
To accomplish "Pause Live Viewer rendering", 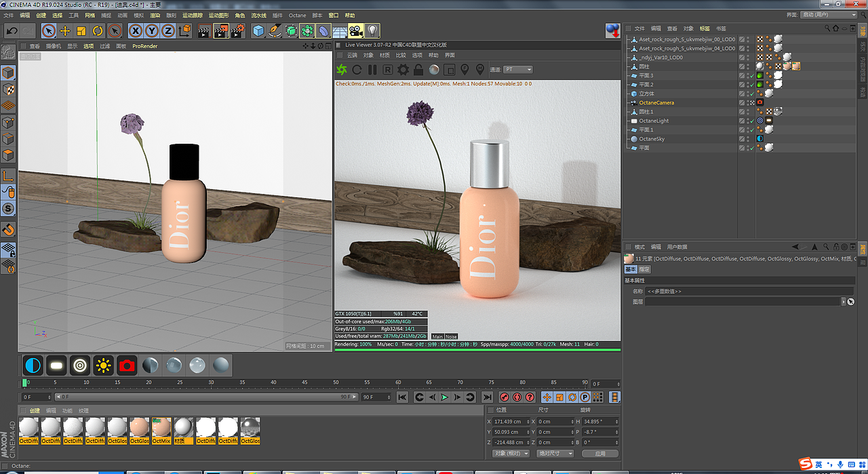I will [372, 69].
